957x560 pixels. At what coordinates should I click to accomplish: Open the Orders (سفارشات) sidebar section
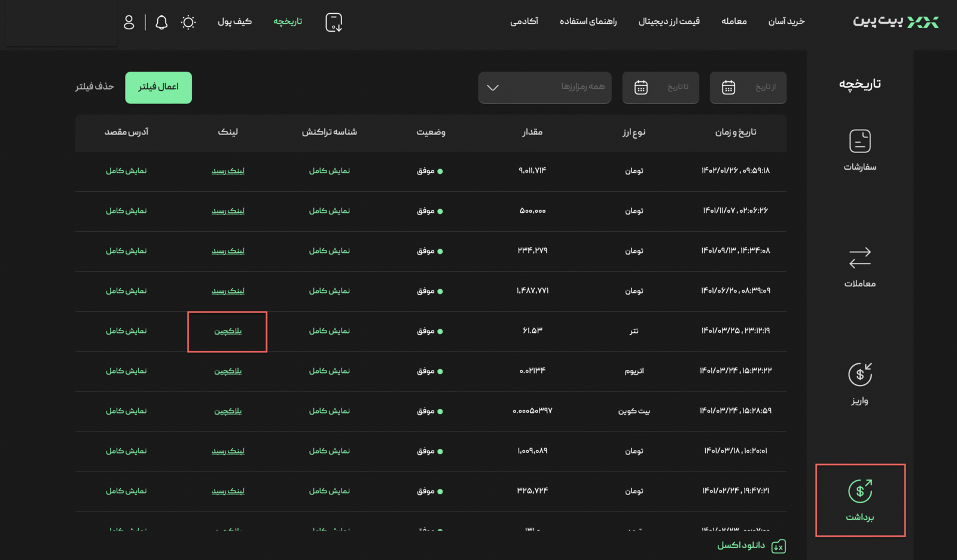[860, 150]
